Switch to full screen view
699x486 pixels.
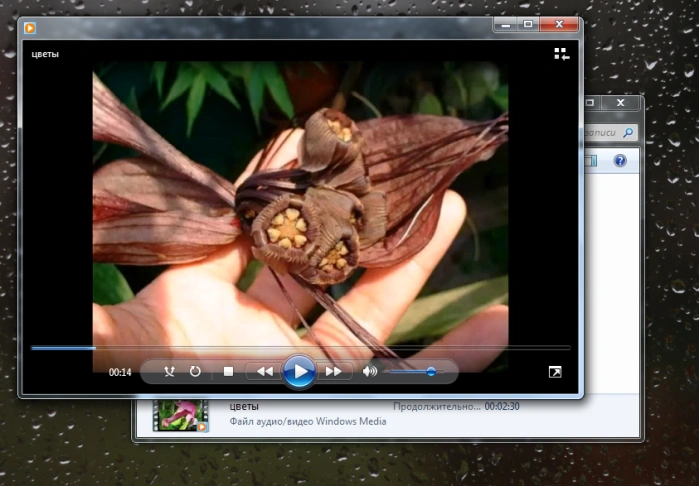click(555, 372)
